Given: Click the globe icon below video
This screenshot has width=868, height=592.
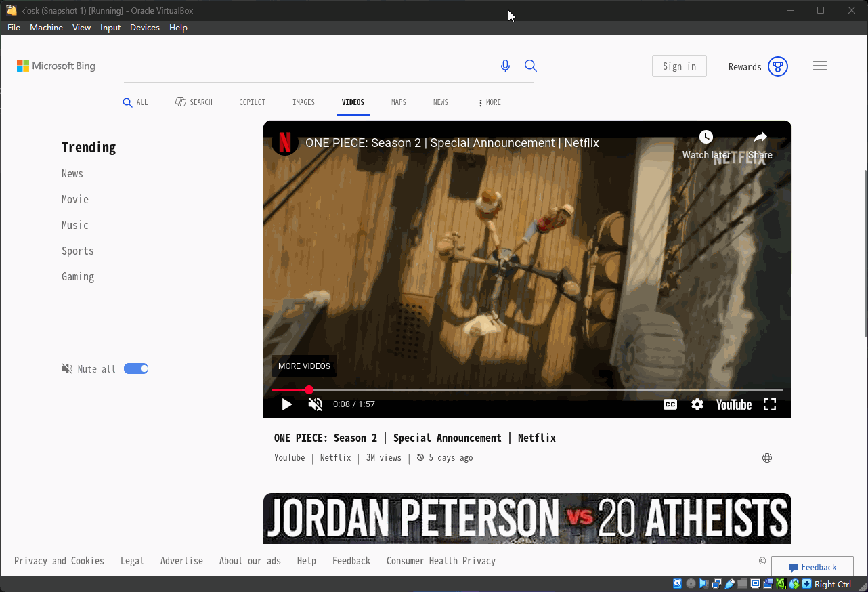Looking at the screenshot, I should [x=767, y=458].
